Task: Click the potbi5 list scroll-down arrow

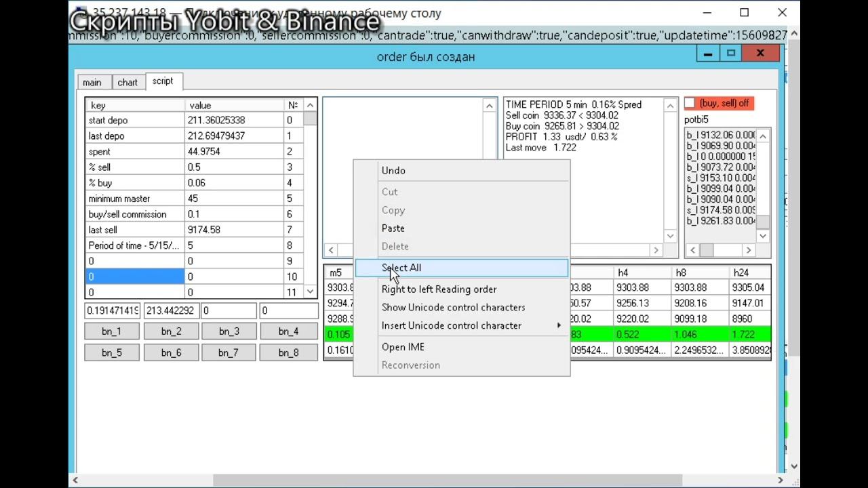Action: (x=763, y=236)
